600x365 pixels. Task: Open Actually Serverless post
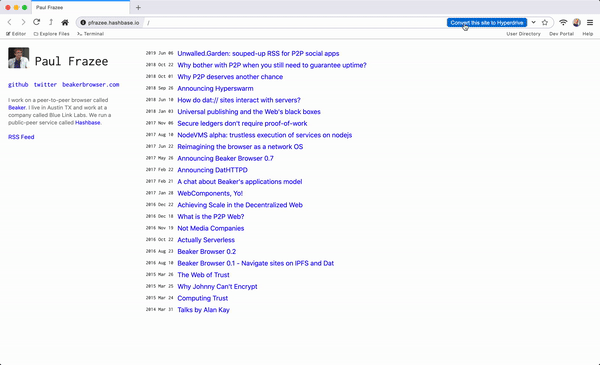click(x=206, y=240)
